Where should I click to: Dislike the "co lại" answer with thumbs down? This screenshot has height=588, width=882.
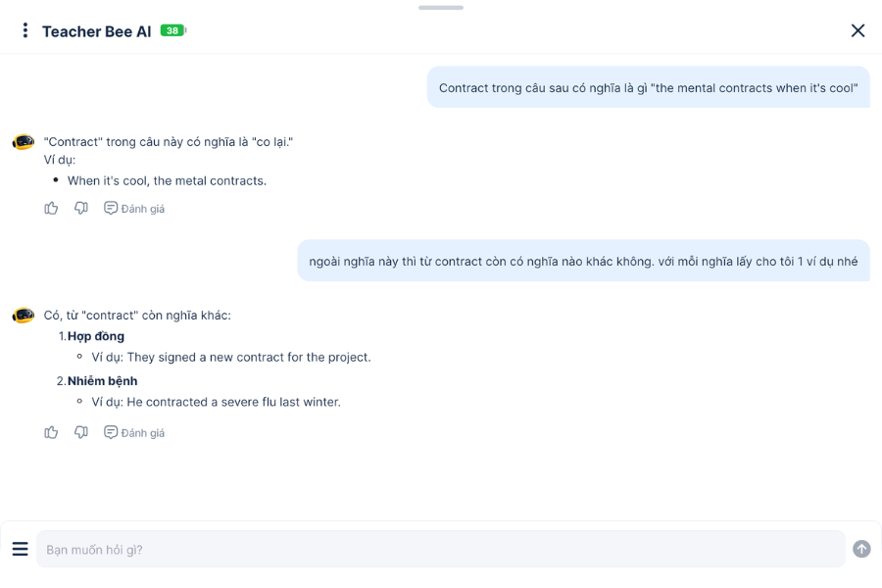[81, 208]
